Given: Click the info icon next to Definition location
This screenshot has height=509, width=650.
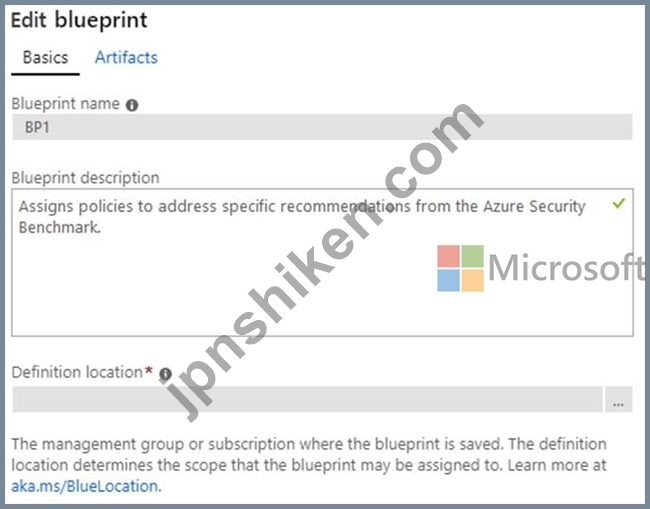Looking at the screenshot, I should [x=165, y=374].
